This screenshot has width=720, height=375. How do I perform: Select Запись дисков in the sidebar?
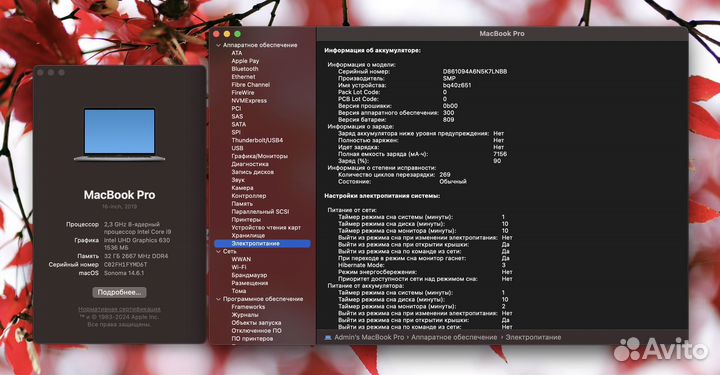pyautogui.click(x=253, y=172)
